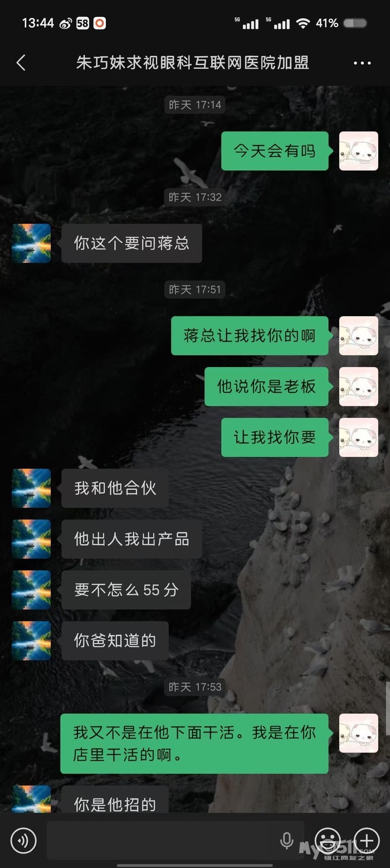Tap contact avatar beside 你这个要问蒋总
Viewport: 390px width, 868px height.
pyautogui.click(x=31, y=243)
